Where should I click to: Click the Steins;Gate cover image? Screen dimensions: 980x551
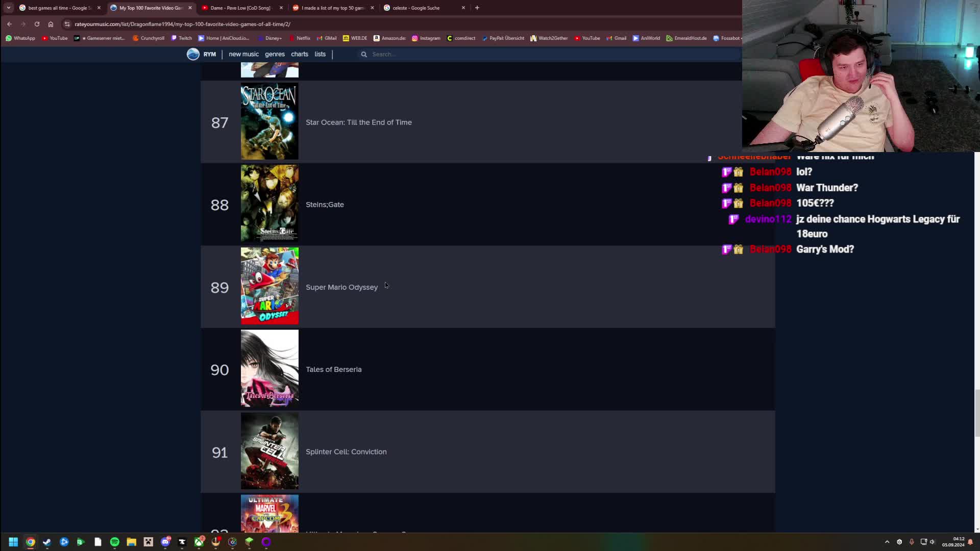click(269, 203)
